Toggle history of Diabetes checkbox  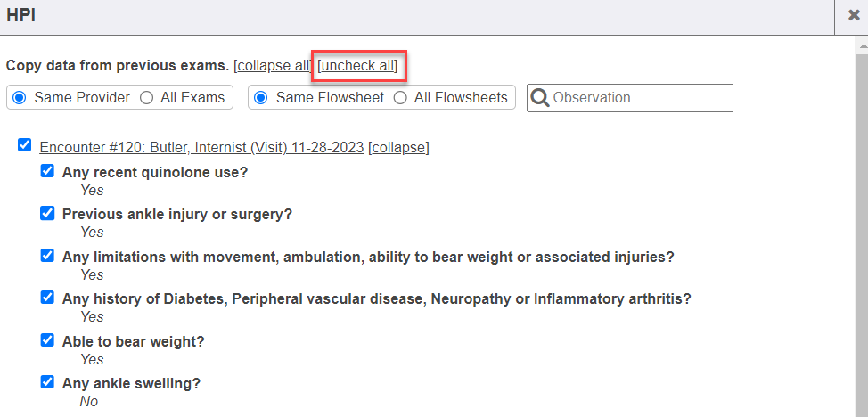[47, 298]
